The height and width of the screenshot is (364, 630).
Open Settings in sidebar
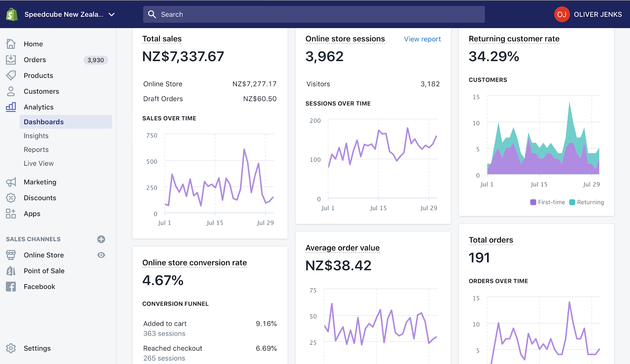(x=37, y=348)
